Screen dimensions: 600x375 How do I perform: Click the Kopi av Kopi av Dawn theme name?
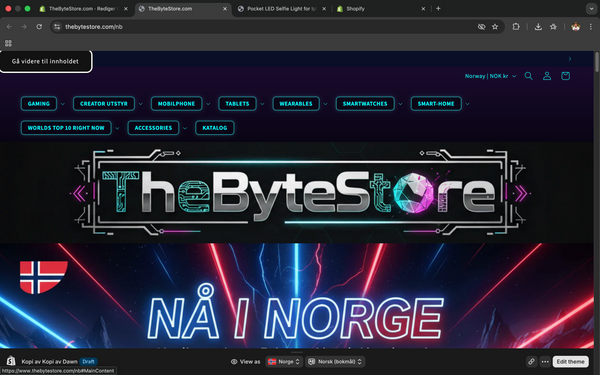pos(49,361)
